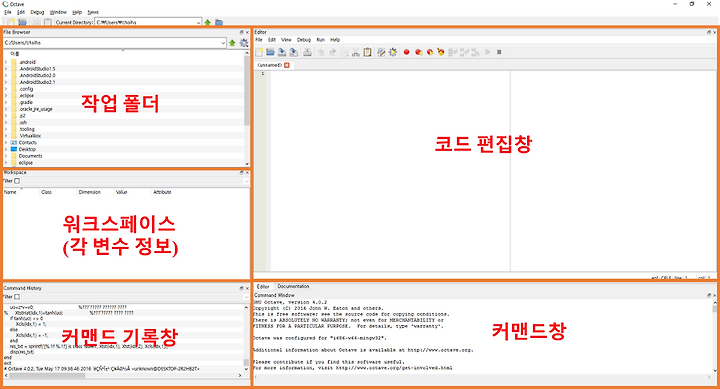Open Find and Replace in Editor toolbar

381,52
